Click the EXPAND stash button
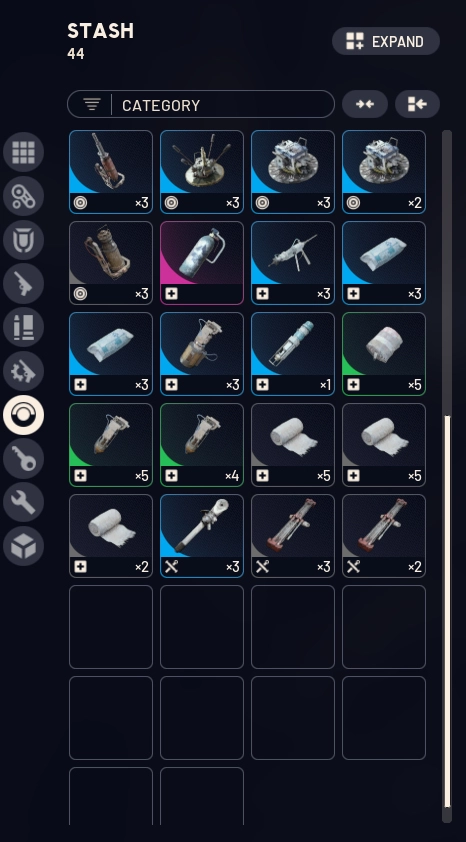 (x=386, y=41)
